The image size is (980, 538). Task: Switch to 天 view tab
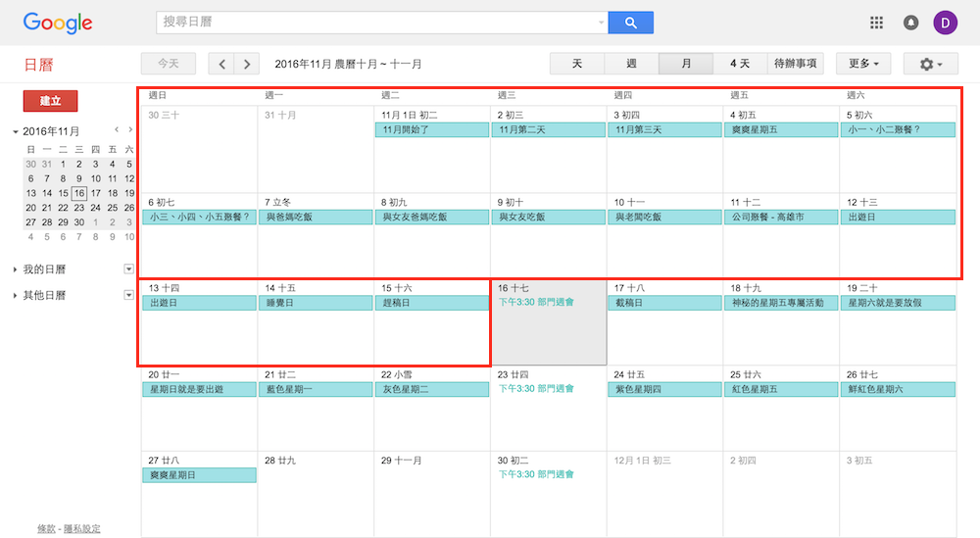click(x=577, y=64)
